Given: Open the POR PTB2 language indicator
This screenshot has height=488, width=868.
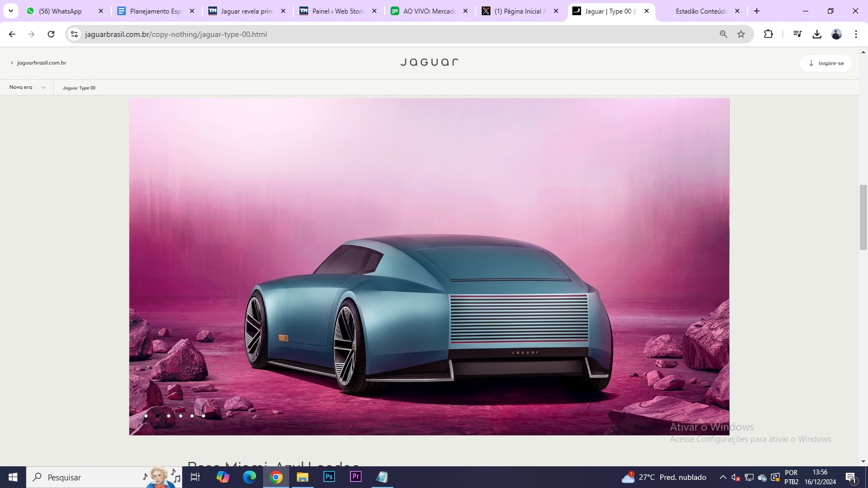Looking at the screenshot, I should coord(792,477).
